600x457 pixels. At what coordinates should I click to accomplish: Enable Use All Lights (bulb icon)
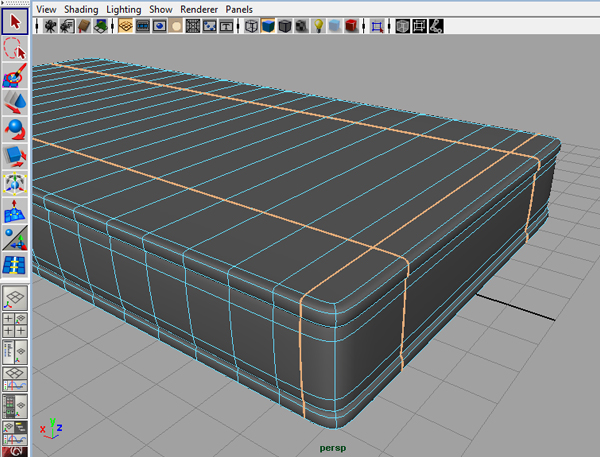pyautogui.click(x=318, y=26)
